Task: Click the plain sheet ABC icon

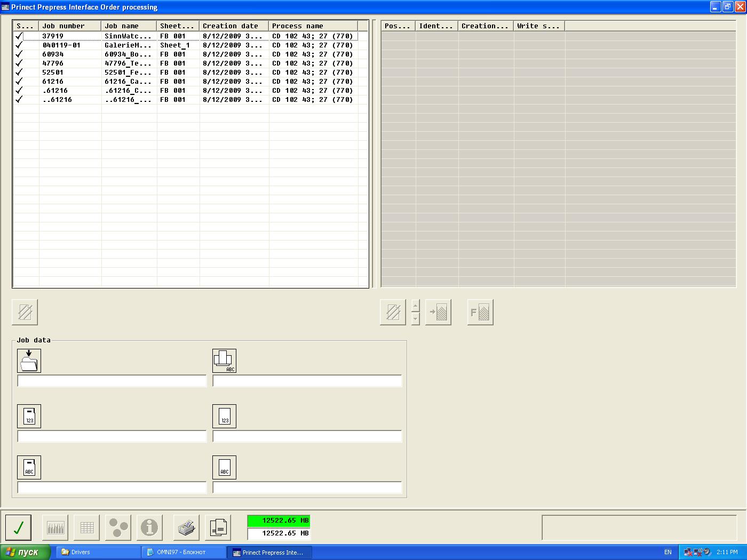Action: 224,467
